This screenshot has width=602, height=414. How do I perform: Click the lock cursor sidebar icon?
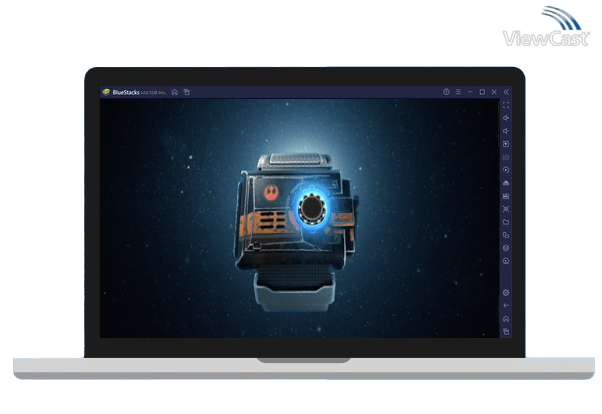(506, 144)
